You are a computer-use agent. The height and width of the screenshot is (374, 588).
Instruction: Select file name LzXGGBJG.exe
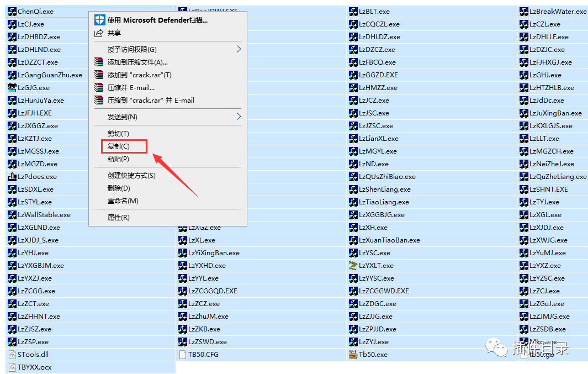[x=382, y=215]
